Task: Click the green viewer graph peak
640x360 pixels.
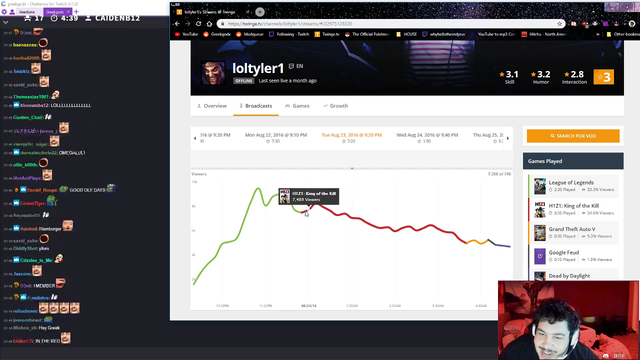Action: pyautogui.click(x=258, y=189)
